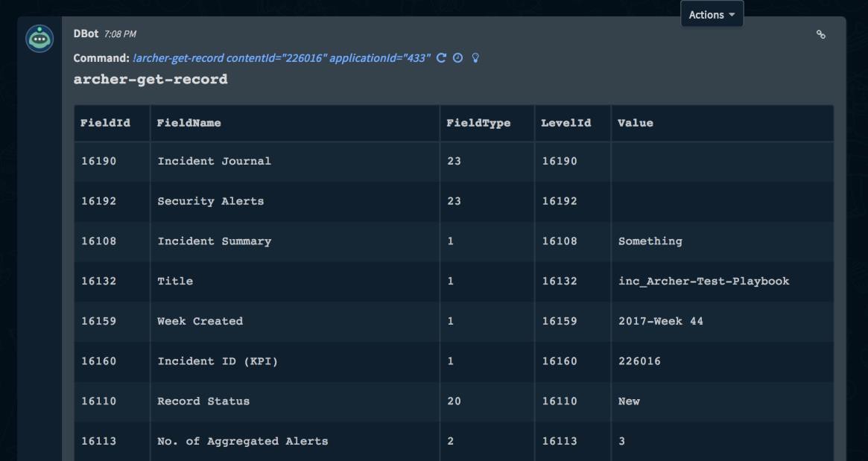Click FieldType 23 in the Security Alerts row
868x461 pixels.
coord(454,201)
